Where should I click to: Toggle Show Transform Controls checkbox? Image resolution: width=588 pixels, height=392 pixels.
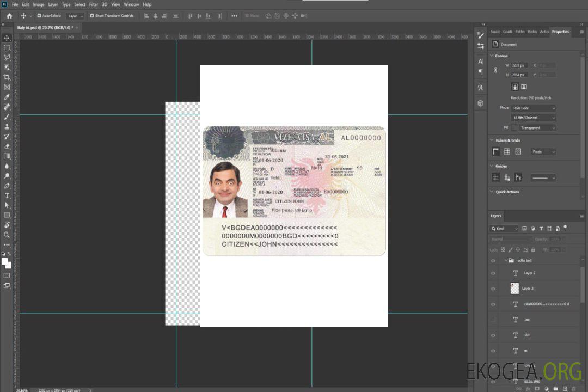[92, 16]
